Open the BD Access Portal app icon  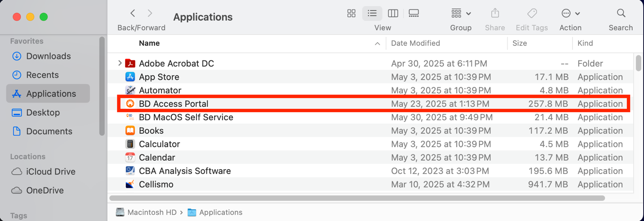[x=130, y=104]
